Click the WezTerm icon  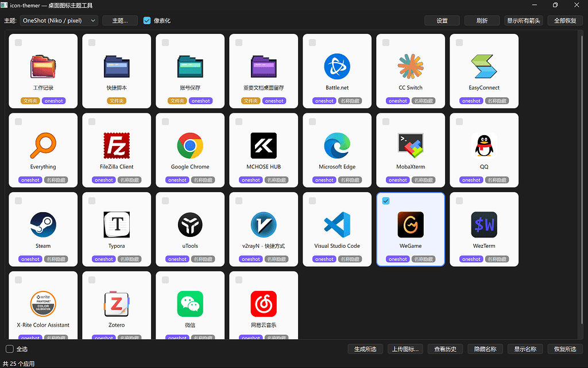tap(484, 225)
